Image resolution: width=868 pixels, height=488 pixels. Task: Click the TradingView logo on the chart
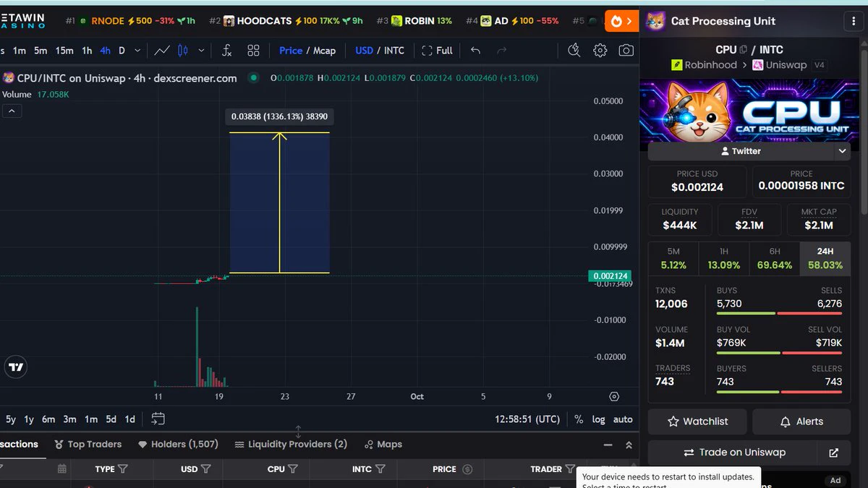[x=15, y=367]
